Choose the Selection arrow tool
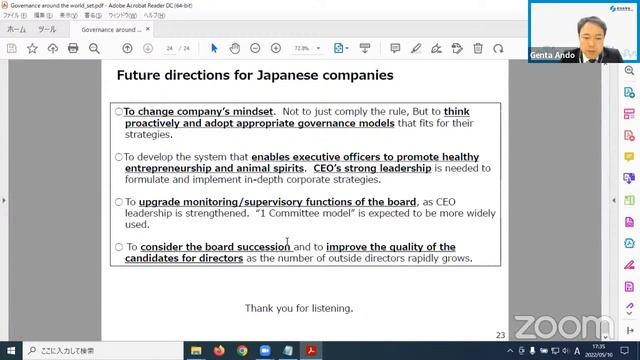Viewport: 640px width, 360px height. [x=214, y=48]
